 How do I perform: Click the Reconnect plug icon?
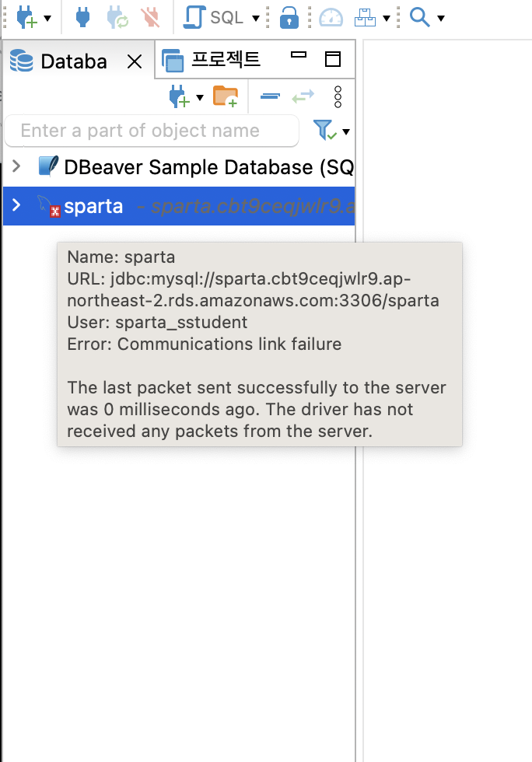point(117,17)
